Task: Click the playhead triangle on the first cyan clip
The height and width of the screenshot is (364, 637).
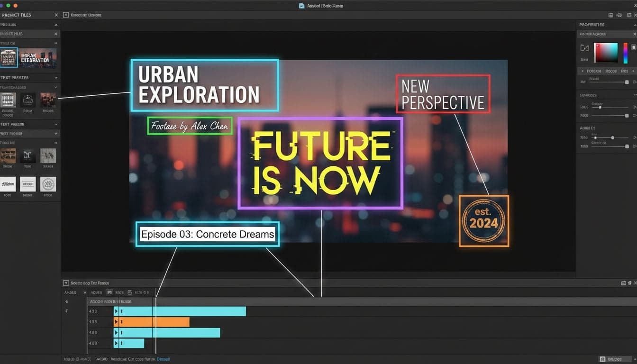Action: pos(116,311)
